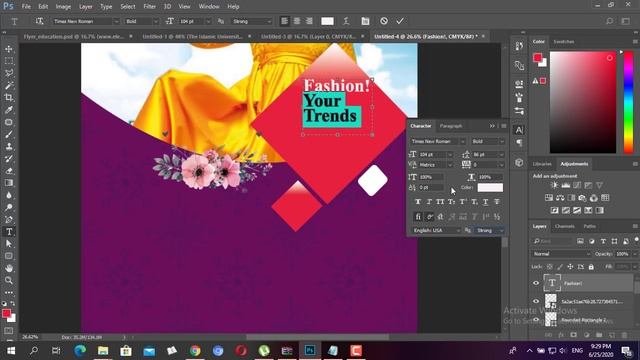Select the Hand tool
The image size is (640, 360).
(9, 268)
